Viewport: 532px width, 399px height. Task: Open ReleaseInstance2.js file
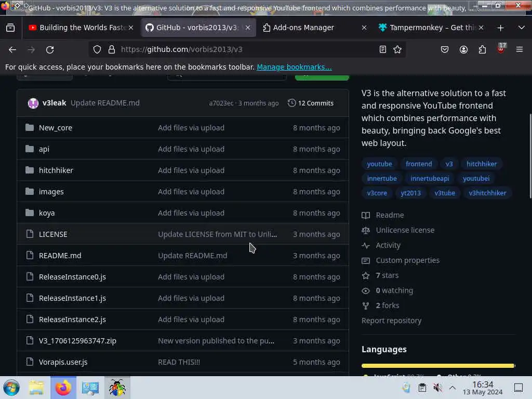(72, 320)
